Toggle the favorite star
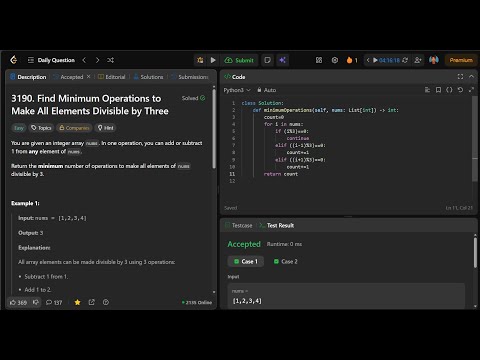This screenshot has height=360, width=480. tap(77, 303)
